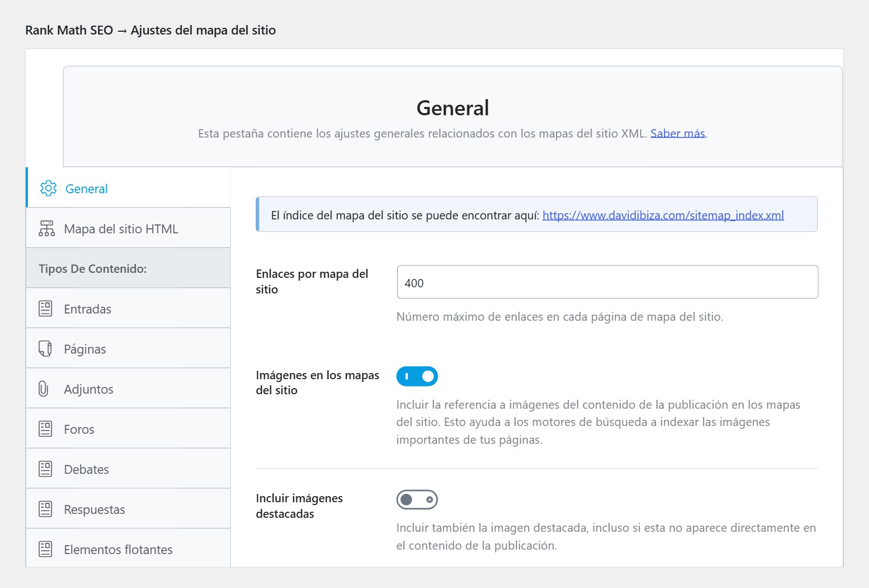
Task: Click the Respuestas document icon
Action: tap(46, 509)
